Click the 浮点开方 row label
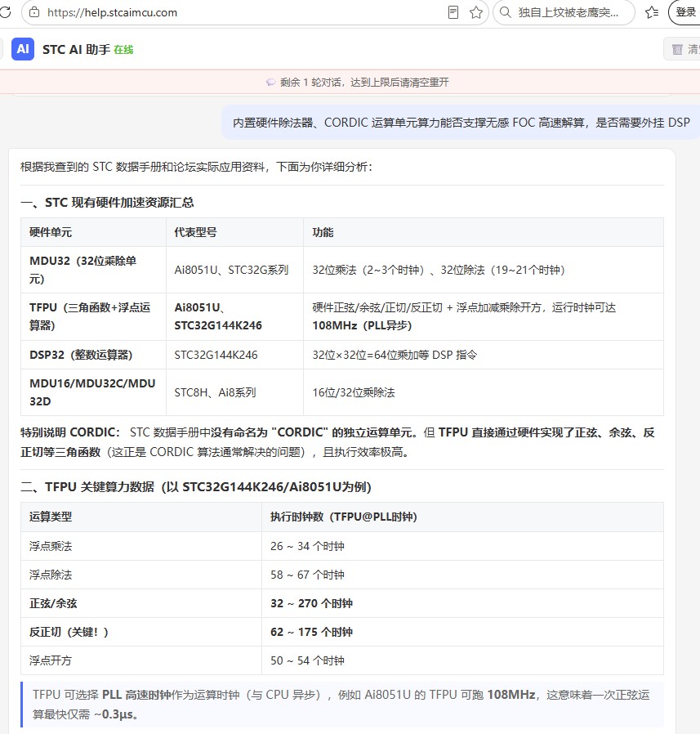 click(51, 660)
